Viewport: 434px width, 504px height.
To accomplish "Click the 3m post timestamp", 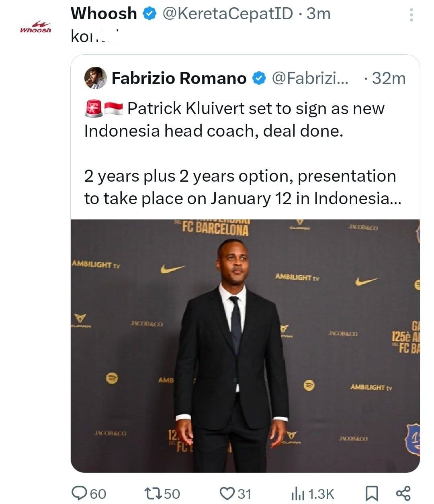I will (x=318, y=14).
